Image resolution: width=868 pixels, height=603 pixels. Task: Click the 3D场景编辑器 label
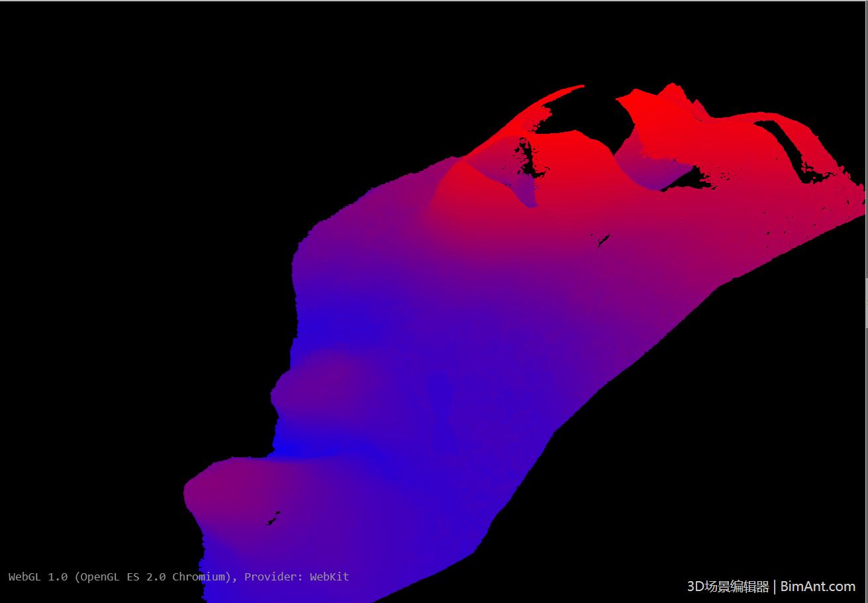pyautogui.click(x=727, y=587)
